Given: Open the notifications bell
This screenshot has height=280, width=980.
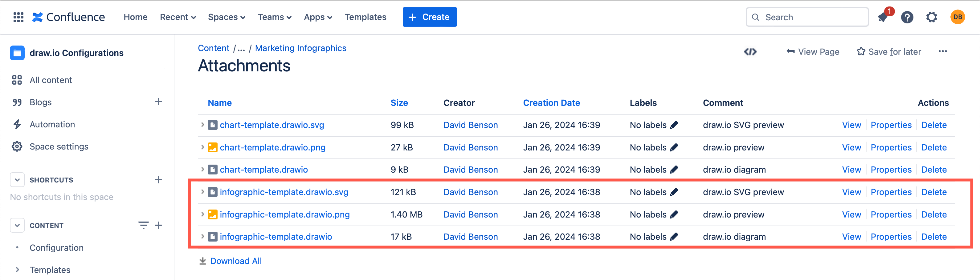Looking at the screenshot, I should 883,17.
